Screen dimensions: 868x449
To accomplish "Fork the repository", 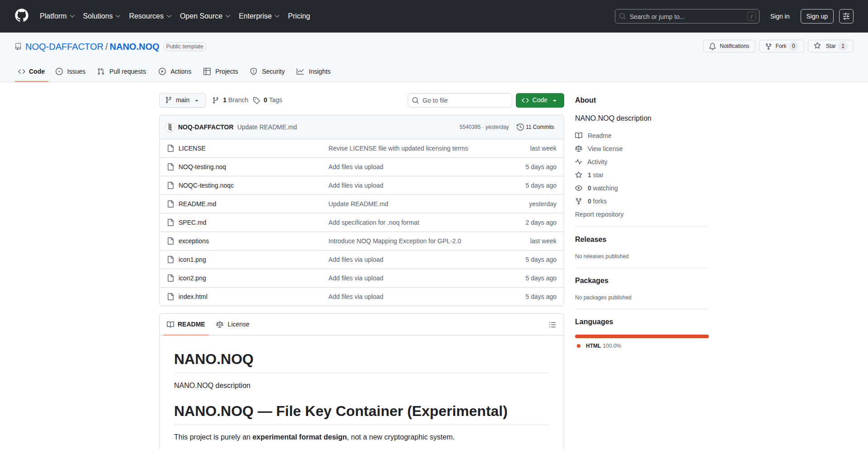I will 781,46.
